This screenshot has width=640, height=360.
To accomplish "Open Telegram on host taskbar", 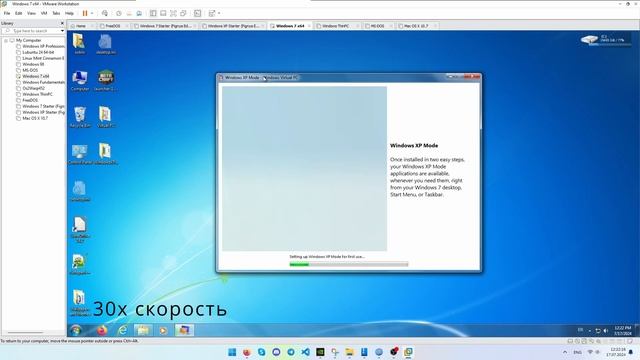I will pyautogui.click(x=291, y=352).
